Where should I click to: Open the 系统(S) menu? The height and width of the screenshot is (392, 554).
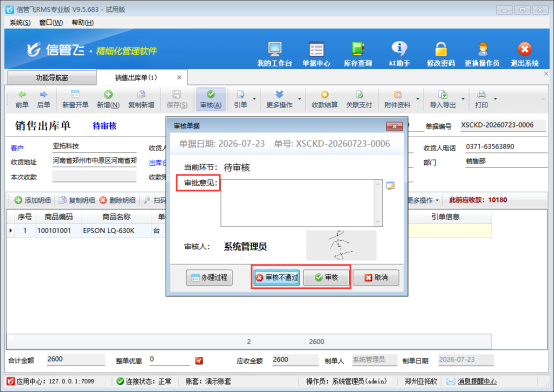pos(20,23)
